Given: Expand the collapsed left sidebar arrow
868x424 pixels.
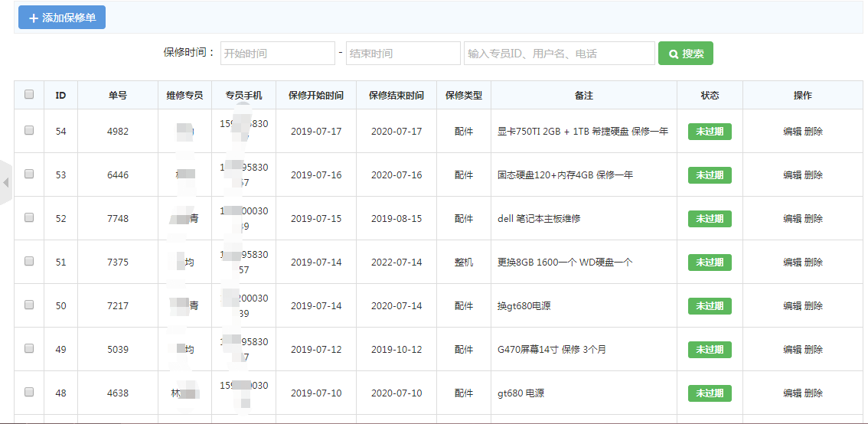Looking at the screenshot, I should 5,182.
